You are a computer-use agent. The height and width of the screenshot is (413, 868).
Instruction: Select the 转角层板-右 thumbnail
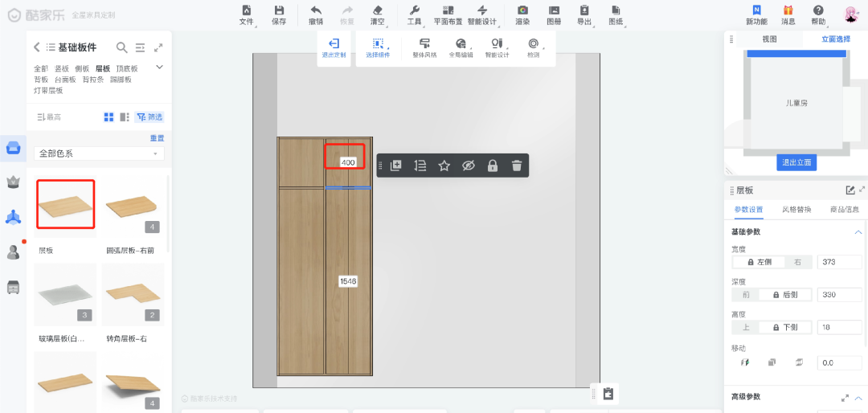point(133,295)
